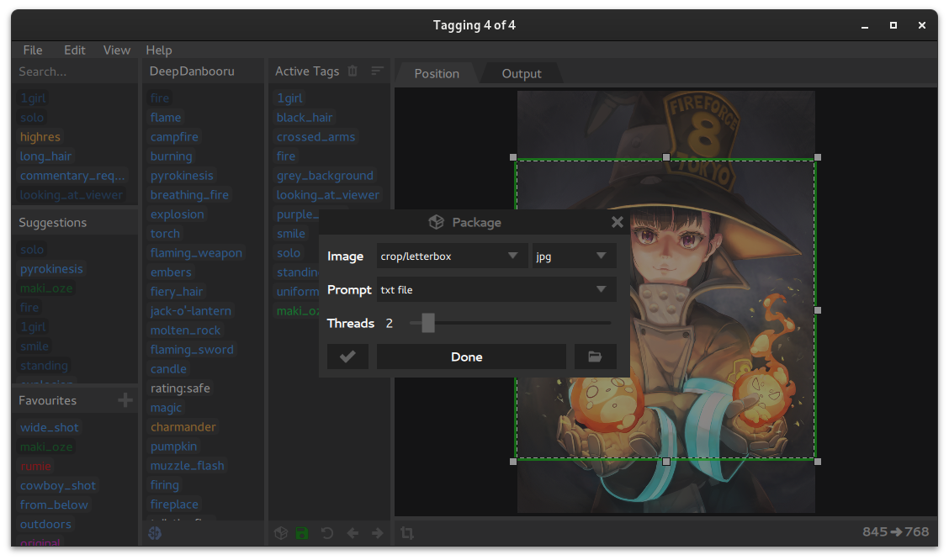Image resolution: width=949 pixels, height=560 pixels.
Task: Click the DeepDanbooru brain interrogate icon
Action: [x=155, y=533]
